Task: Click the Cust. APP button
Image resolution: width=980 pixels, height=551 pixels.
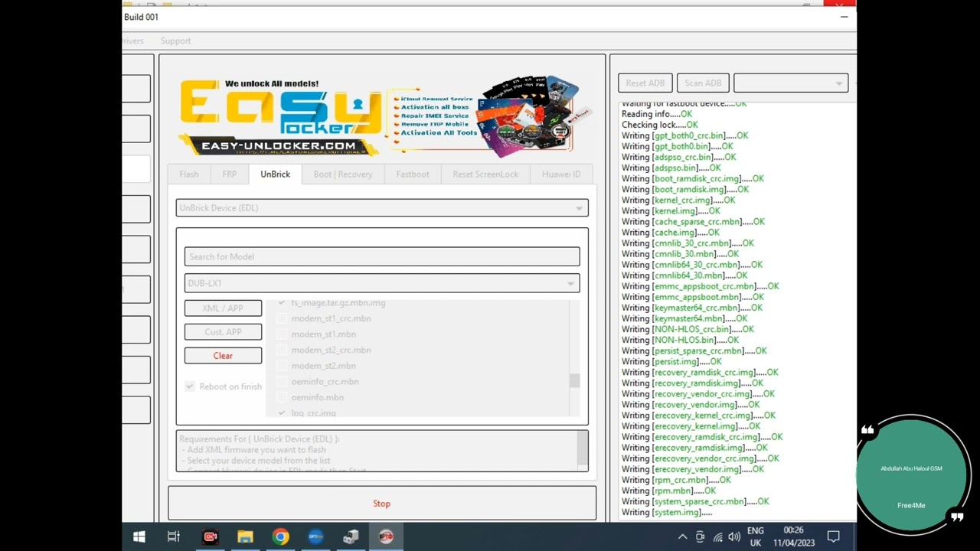Action: (x=223, y=332)
